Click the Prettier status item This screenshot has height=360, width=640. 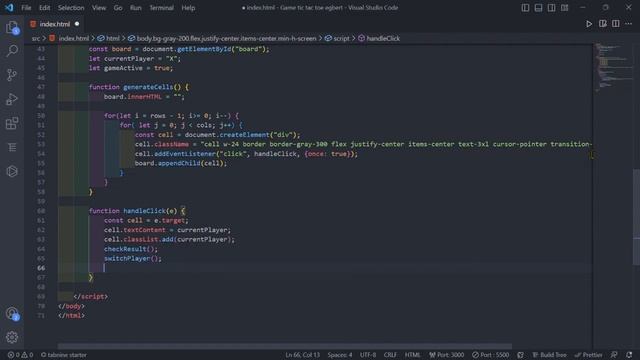(589, 355)
